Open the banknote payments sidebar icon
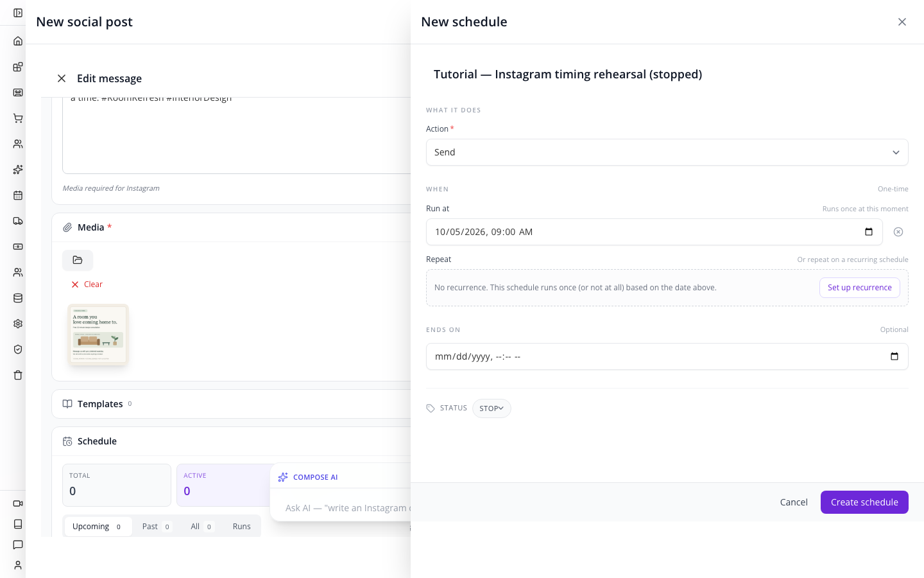924x578 pixels. pos(18,247)
